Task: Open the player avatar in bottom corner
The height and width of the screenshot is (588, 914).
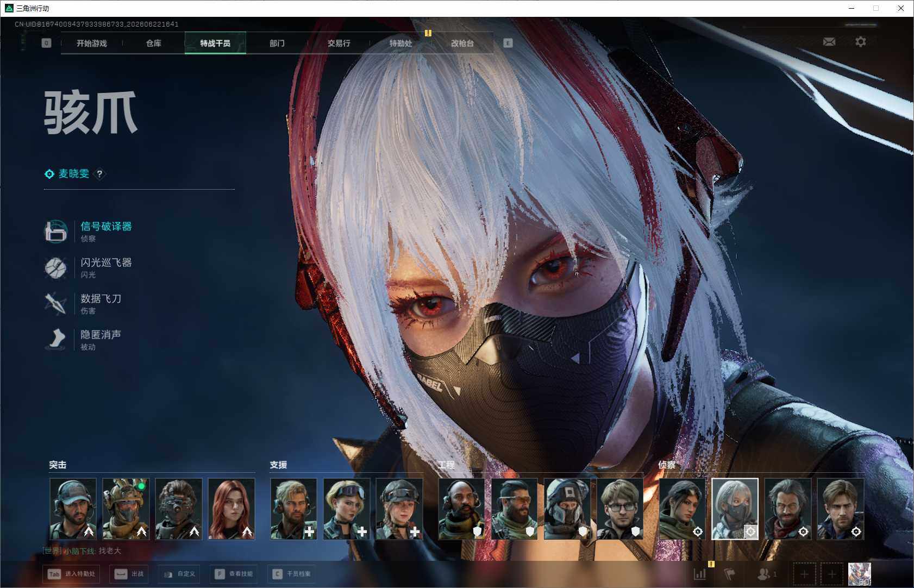Action: [x=859, y=574]
